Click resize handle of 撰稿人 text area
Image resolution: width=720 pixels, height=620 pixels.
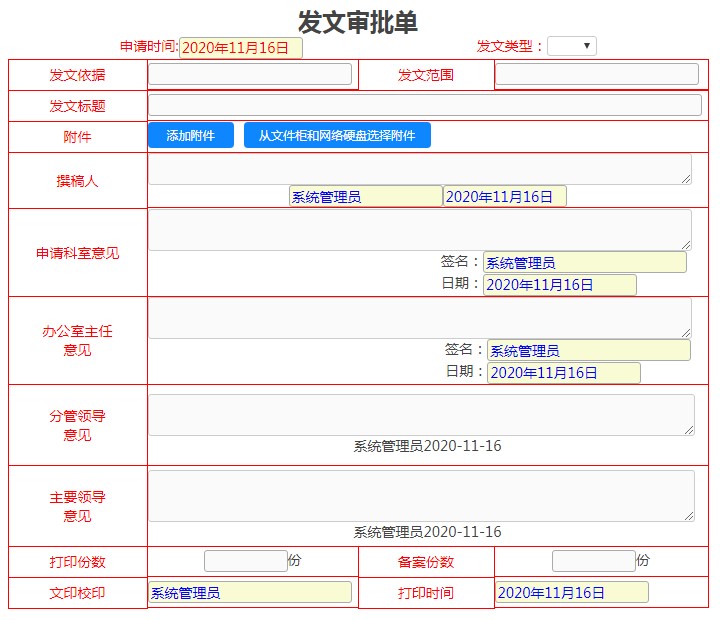[x=686, y=180]
